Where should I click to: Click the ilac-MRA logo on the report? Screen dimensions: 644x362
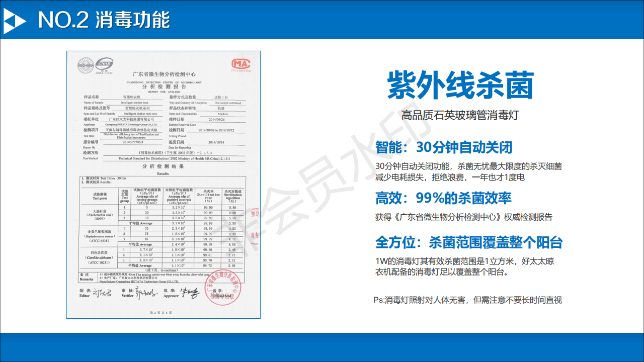click(86, 63)
